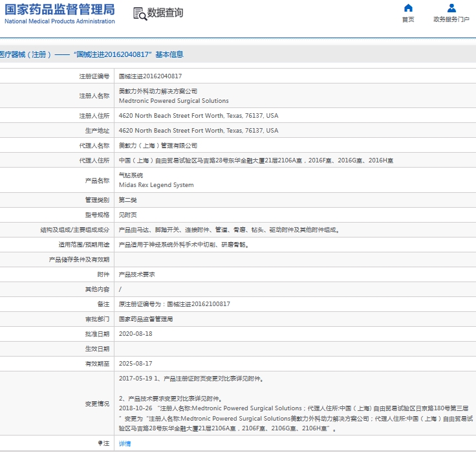Click the 产品技术要求变更对比表 change line
Screen dimensions: 476x453
click(171, 399)
